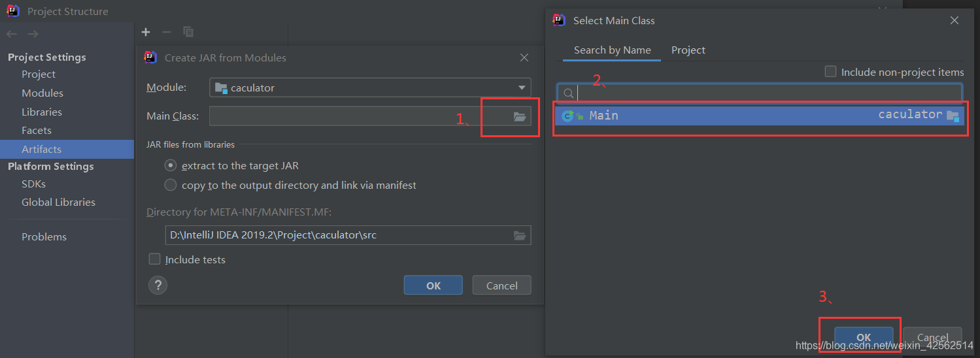Viewport: 980px width, 358px height.
Task: Confirm Select Main Class with OK
Action: point(864,337)
